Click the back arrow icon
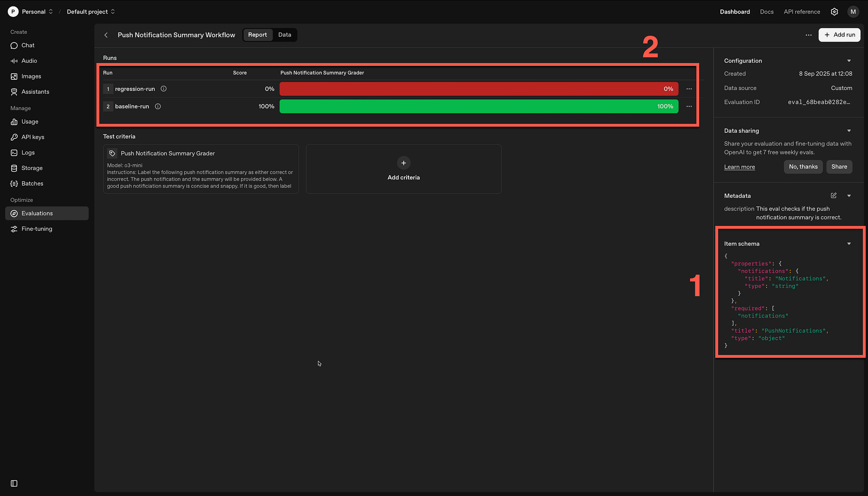This screenshot has width=868, height=496. tap(106, 35)
